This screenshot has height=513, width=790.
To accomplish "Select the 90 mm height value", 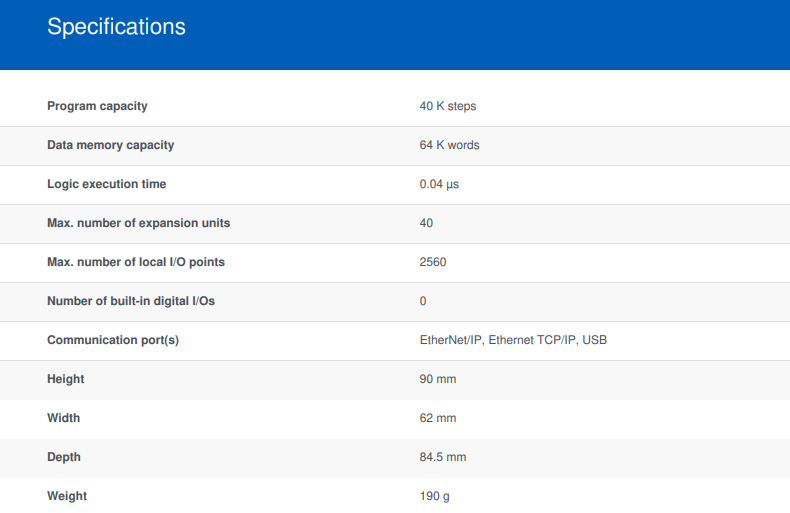I will 438,379.
